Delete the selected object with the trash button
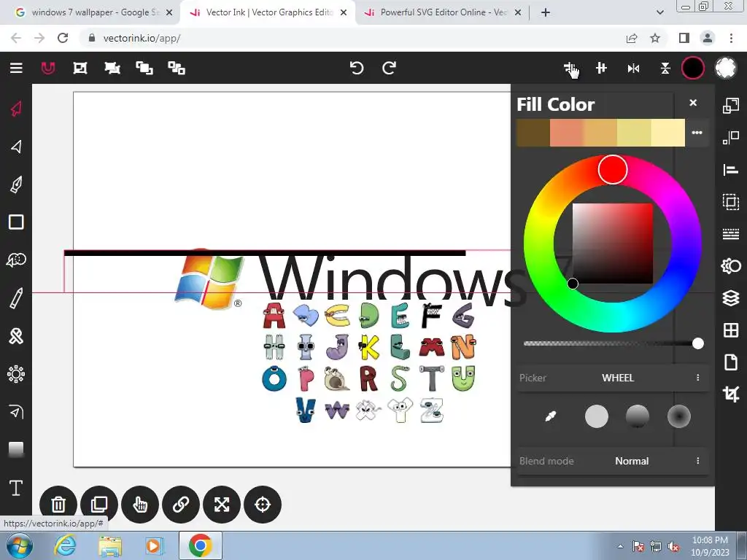 (x=58, y=505)
